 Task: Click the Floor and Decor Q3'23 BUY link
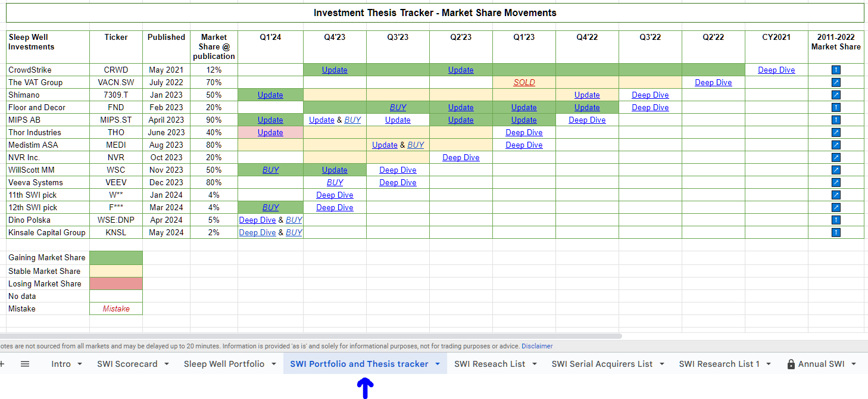[398, 108]
